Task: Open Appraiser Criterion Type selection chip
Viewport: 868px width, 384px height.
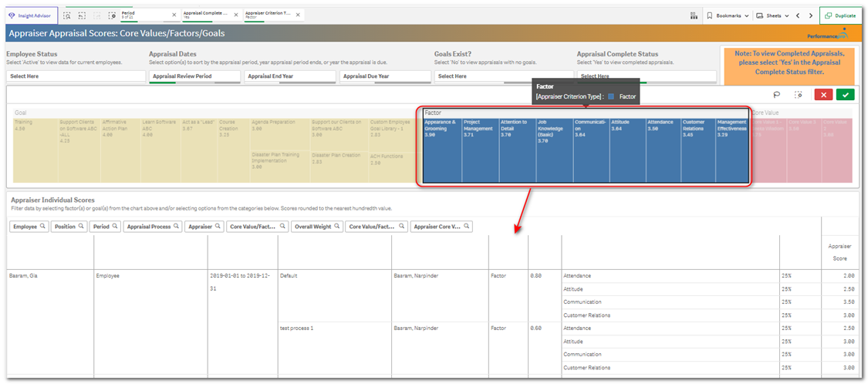Action: [x=267, y=15]
